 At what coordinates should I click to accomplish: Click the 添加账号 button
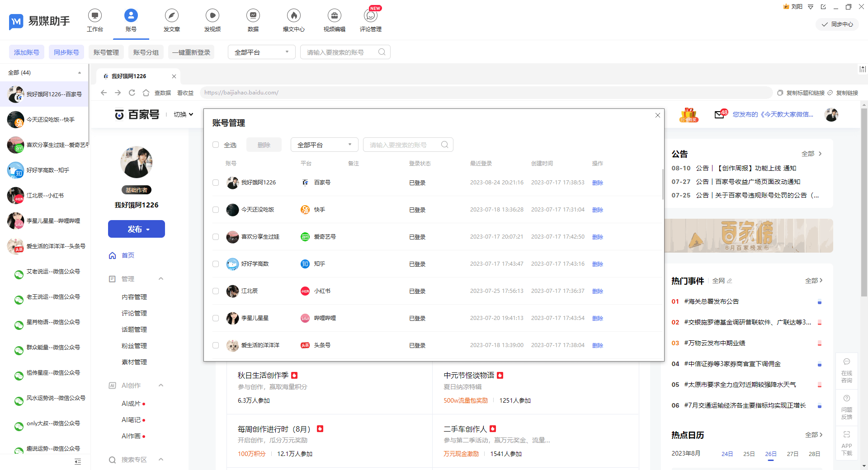pos(26,52)
